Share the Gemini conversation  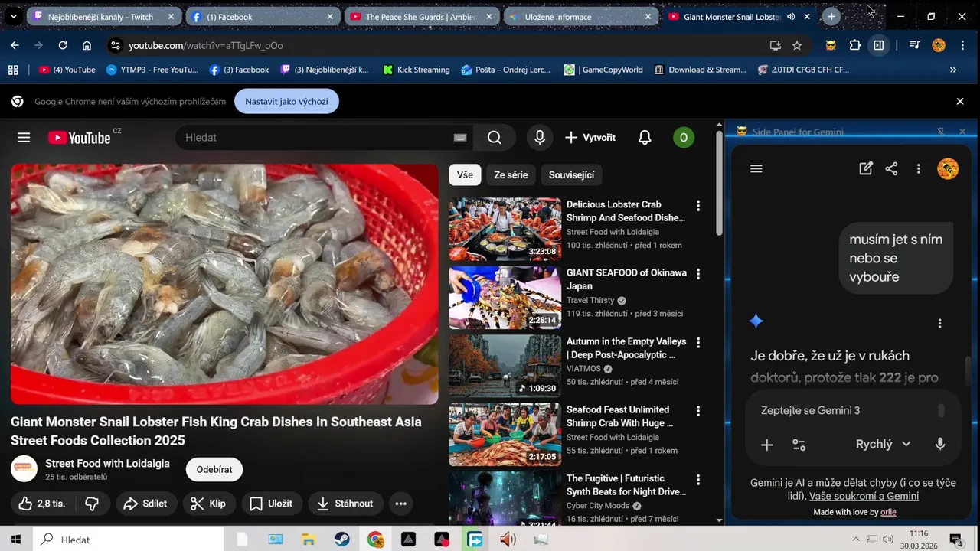[891, 169]
